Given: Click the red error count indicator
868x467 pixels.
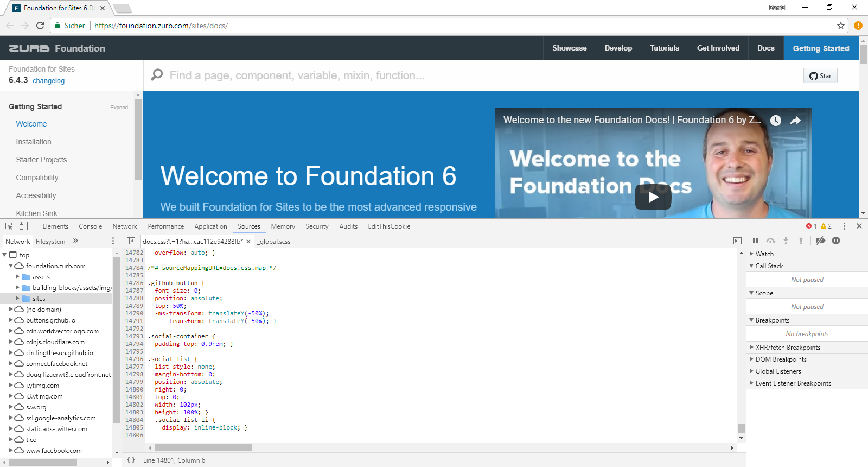Looking at the screenshot, I should [x=812, y=226].
